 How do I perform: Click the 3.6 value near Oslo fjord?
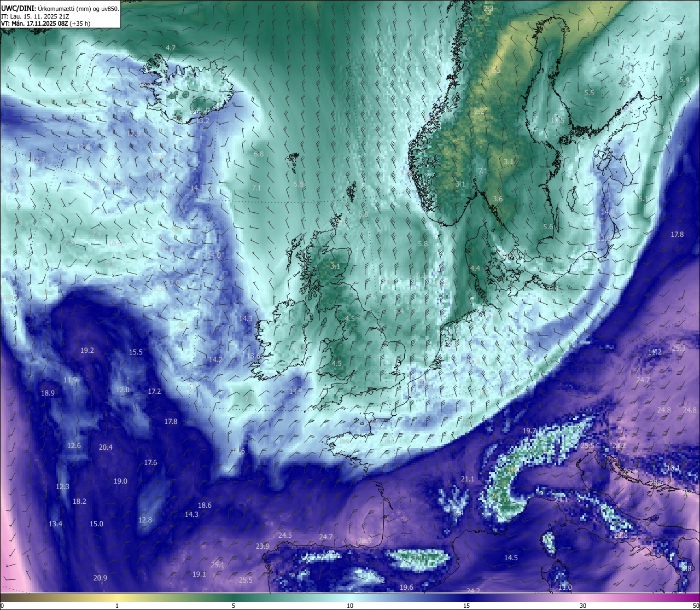click(497, 199)
